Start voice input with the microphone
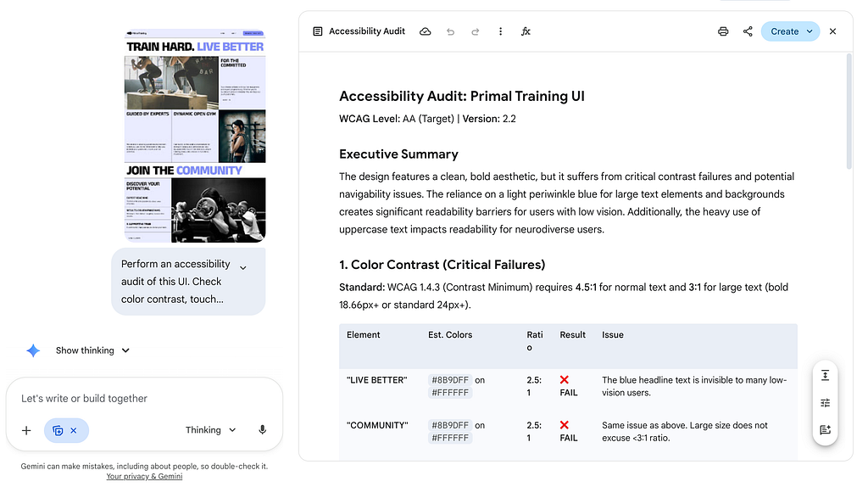Screen dimensions: 868x487 (263, 430)
